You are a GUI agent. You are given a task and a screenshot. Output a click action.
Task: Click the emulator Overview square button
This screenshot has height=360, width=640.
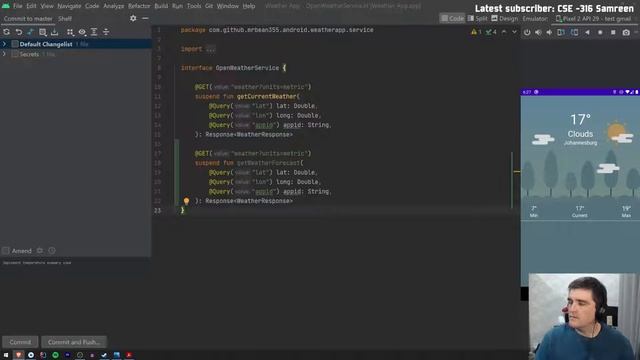coord(613,32)
